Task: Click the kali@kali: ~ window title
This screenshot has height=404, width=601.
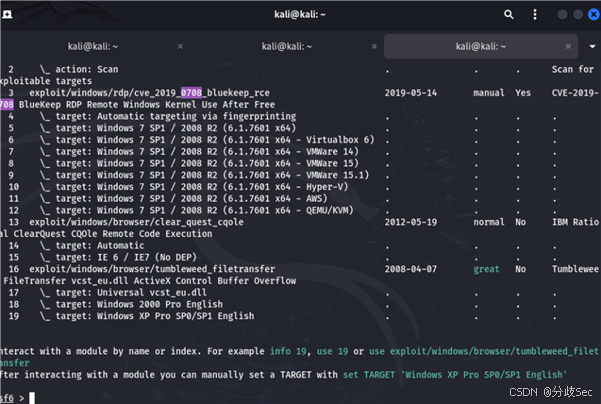Action: 300,15
